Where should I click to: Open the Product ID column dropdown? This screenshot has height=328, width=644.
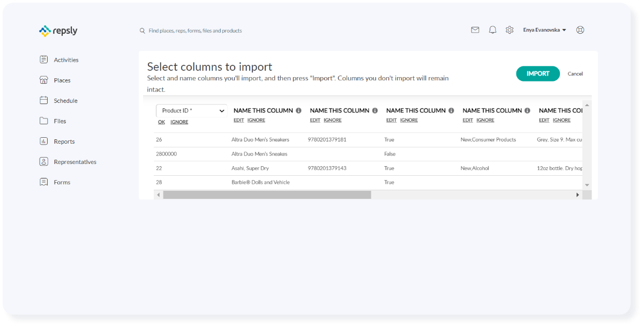tap(191, 110)
